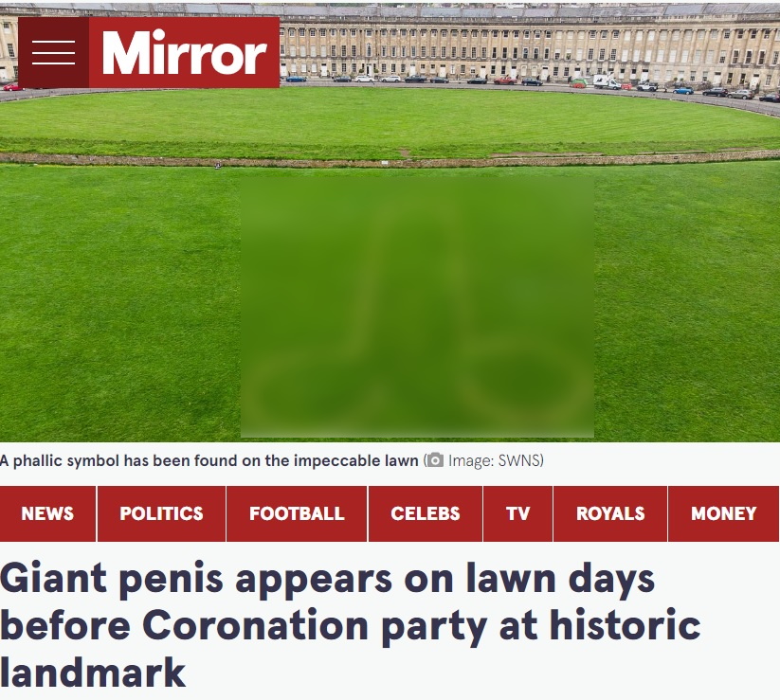
Task: Navigate to the ROYALS section
Action: coord(610,513)
